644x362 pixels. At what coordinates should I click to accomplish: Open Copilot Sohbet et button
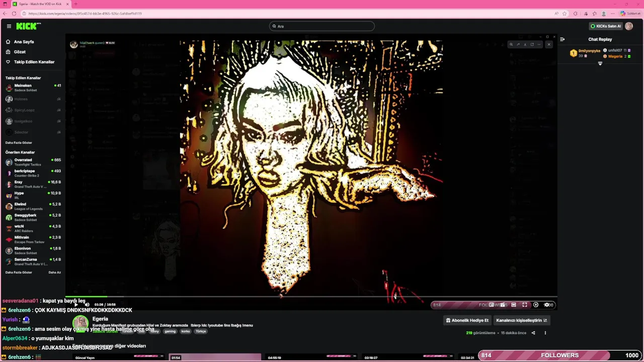coord(630,14)
